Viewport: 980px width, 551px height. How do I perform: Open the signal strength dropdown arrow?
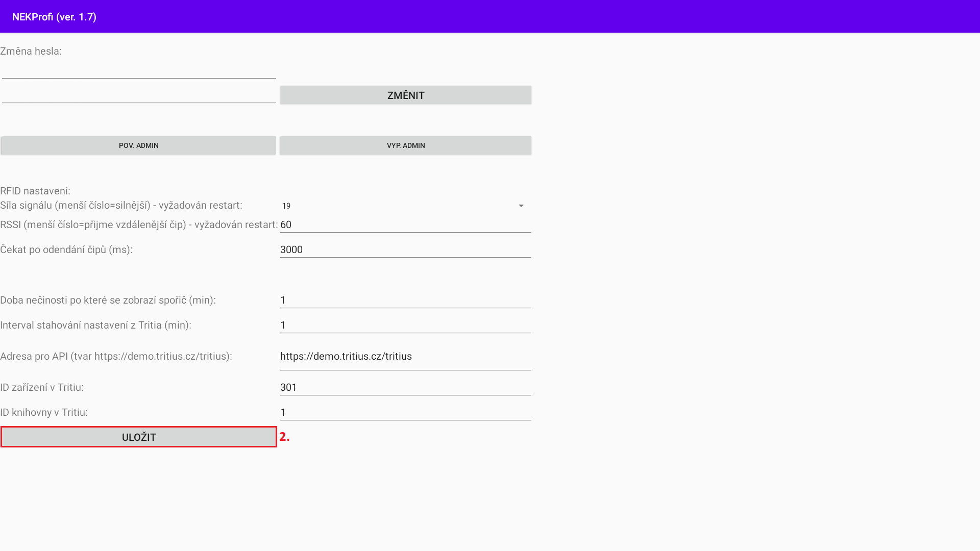pyautogui.click(x=521, y=206)
